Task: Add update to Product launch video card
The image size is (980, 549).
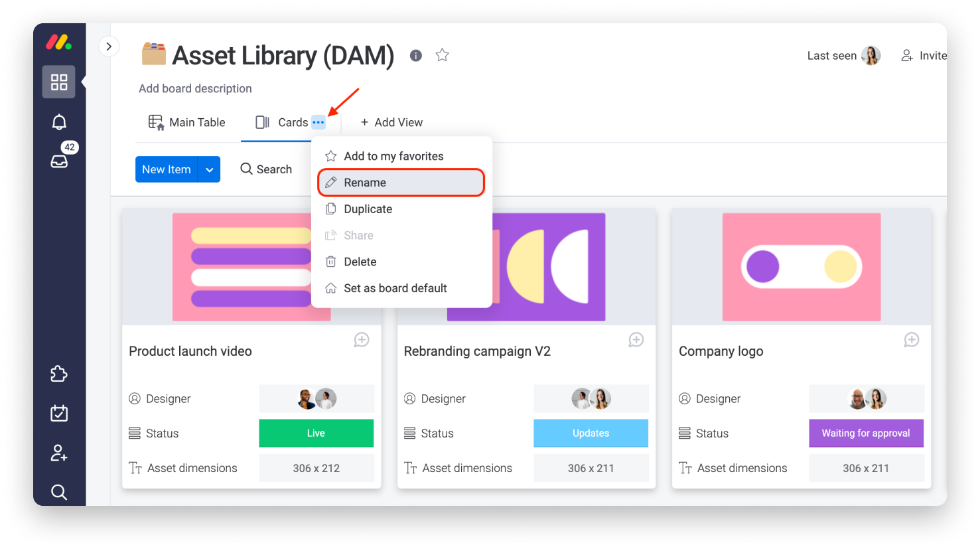Action: [x=362, y=340]
